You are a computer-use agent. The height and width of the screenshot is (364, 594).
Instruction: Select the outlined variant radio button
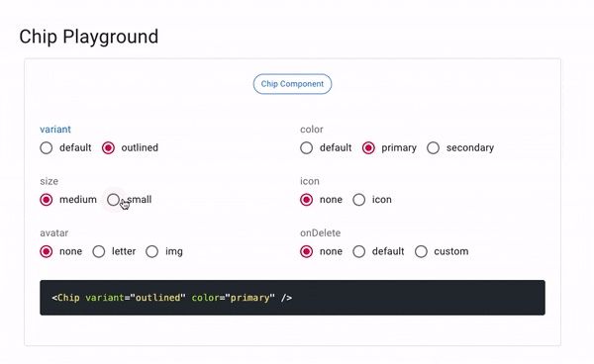pos(108,148)
